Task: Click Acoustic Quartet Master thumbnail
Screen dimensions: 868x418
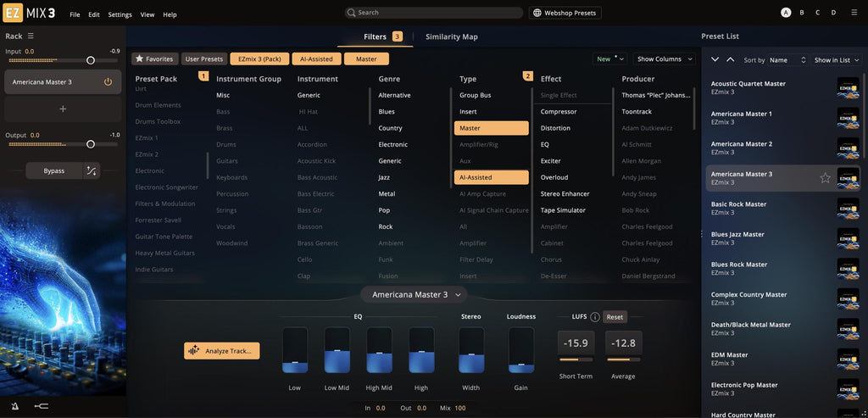Action: tap(848, 87)
